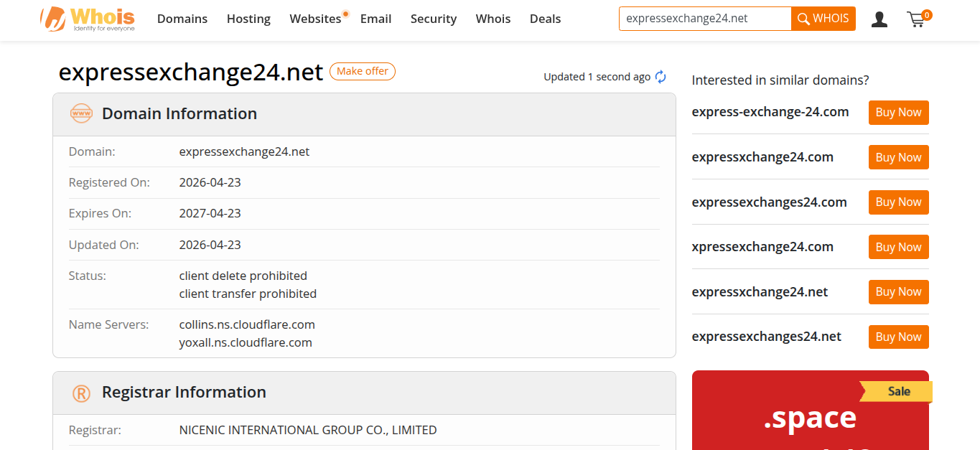This screenshot has height=450, width=980.
Task: Click the Registrar Information section header
Action: (x=364, y=393)
